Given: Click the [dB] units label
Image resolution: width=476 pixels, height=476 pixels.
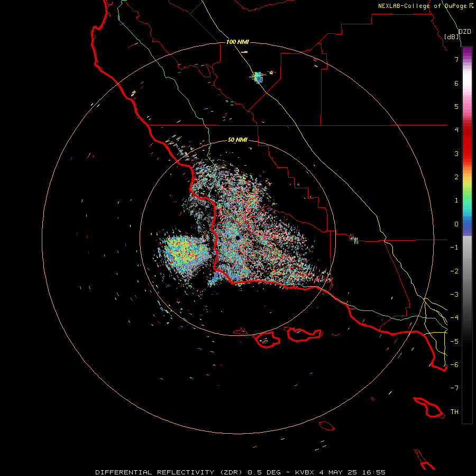Looking at the screenshot, I should pyautogui.click(x=452, y=36).
